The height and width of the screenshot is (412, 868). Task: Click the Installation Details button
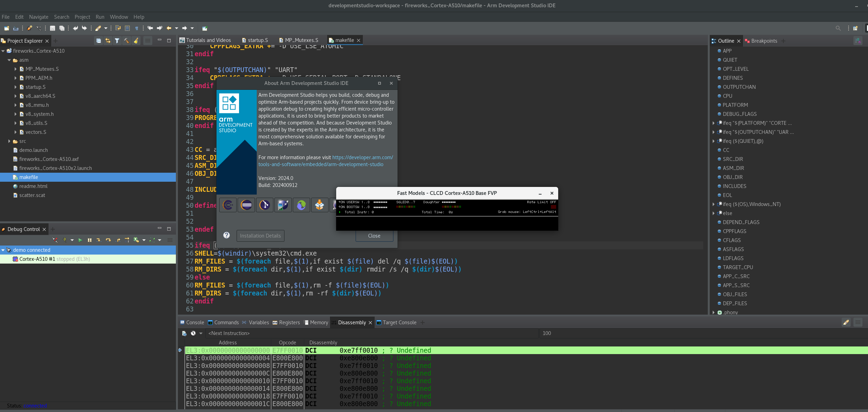pyautogui.click(x=260, y=236)
